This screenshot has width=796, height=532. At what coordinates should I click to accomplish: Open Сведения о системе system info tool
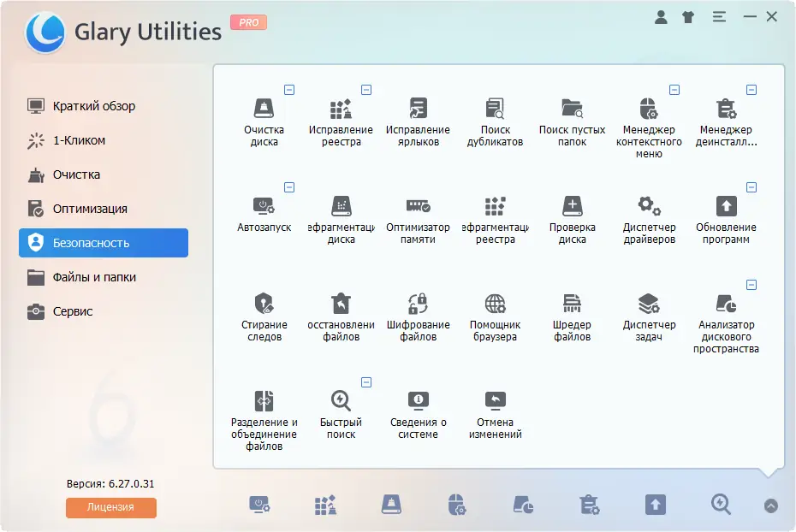coord(418,403)
